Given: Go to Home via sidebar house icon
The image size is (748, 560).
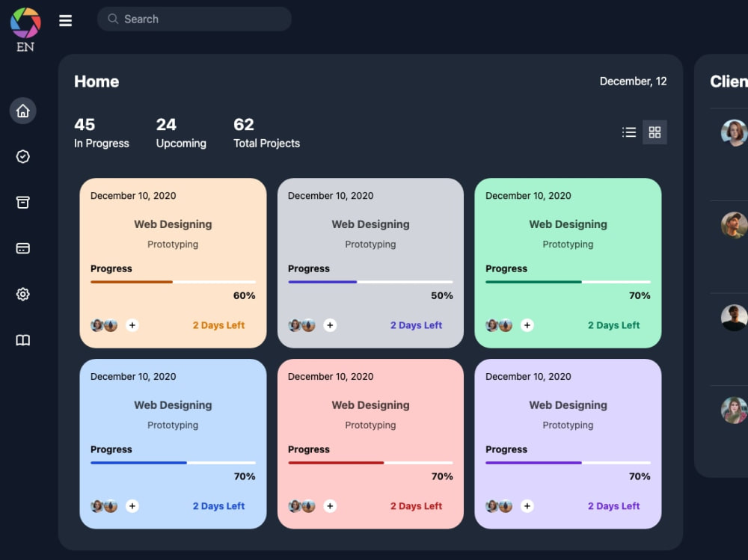Looking at the screenshot, I should click(23, 111).
